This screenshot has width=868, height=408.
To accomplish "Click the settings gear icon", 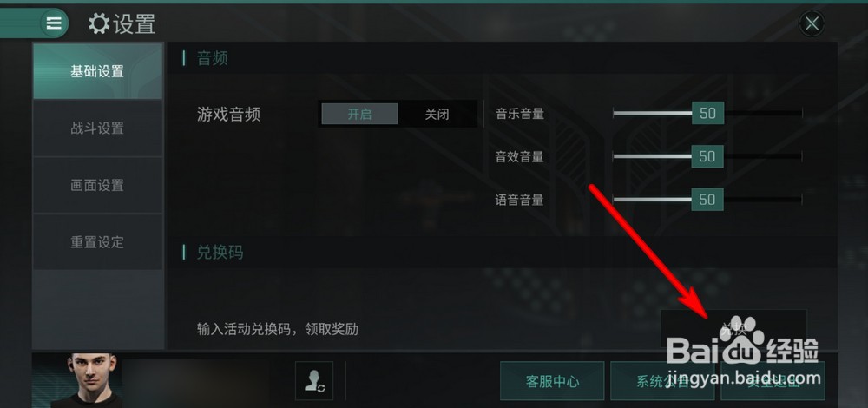I will pos(99,23).
